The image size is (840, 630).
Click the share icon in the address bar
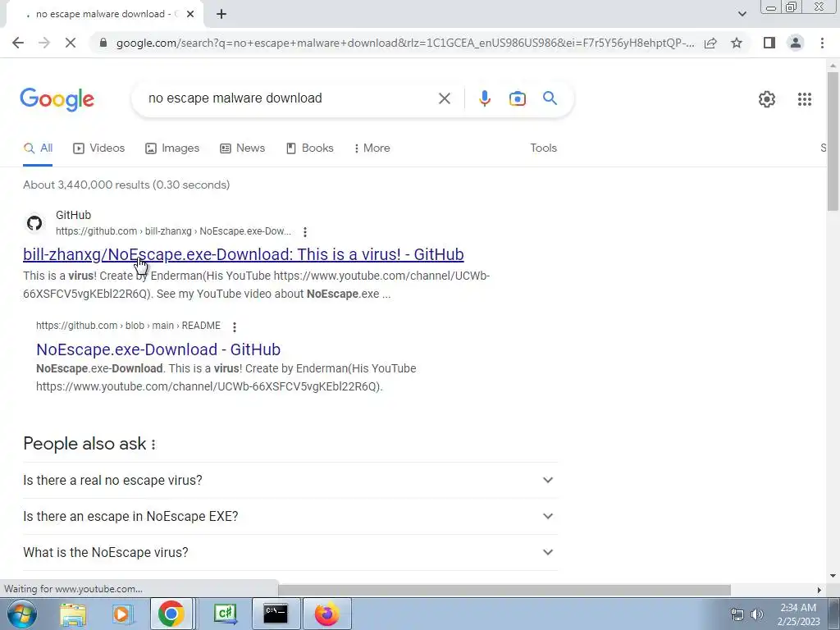point(710,43)
